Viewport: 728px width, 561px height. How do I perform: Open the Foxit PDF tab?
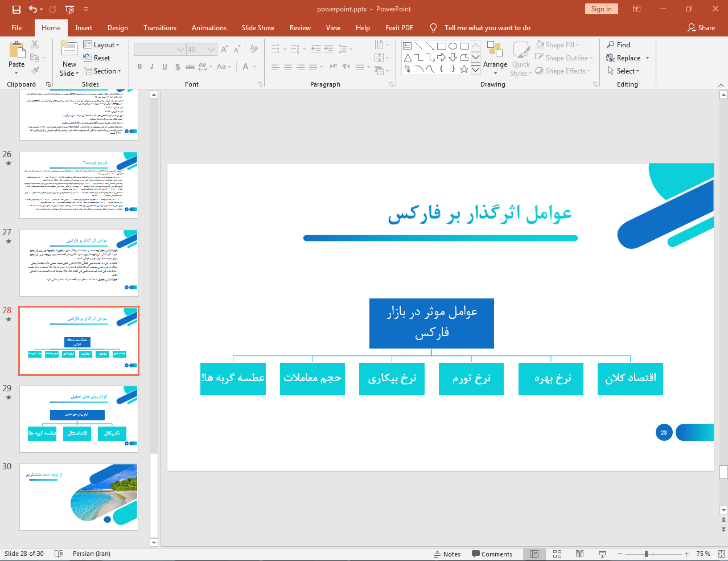[399, 28]
